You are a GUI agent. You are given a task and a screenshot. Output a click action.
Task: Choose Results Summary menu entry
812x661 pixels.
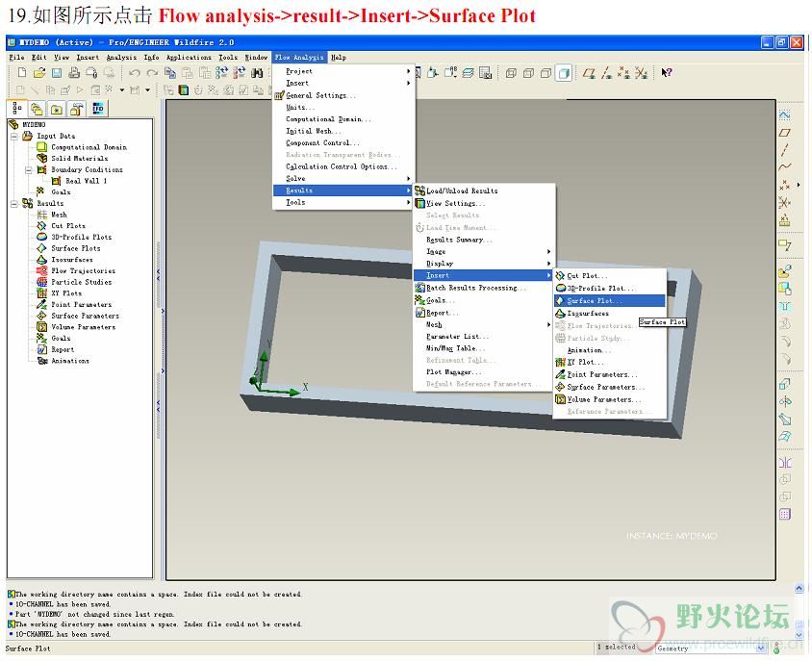coord(483,240)
